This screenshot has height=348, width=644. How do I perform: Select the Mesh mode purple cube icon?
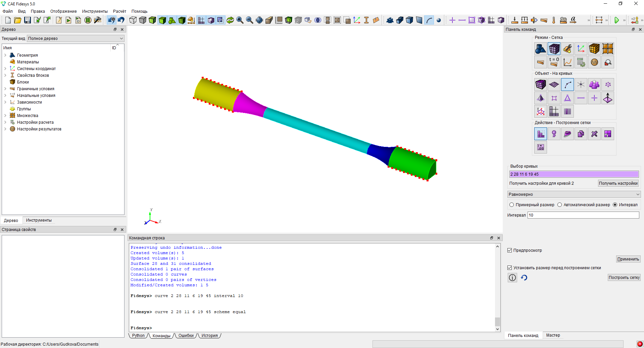[x=554, y=49]
